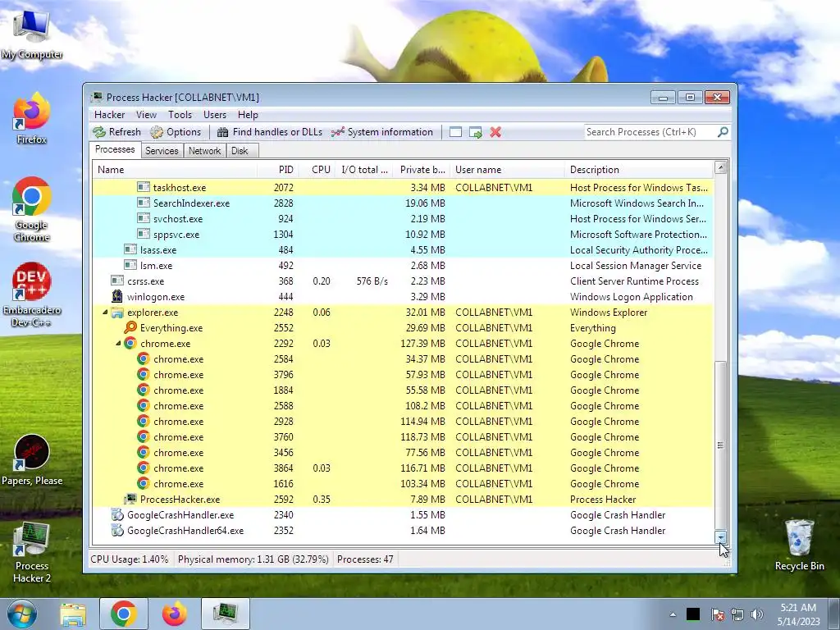The image size is (840, 630).
Task: Open the Google Chrome desktop shortcut
Action: pyautogui.click(x=32, y=209)
